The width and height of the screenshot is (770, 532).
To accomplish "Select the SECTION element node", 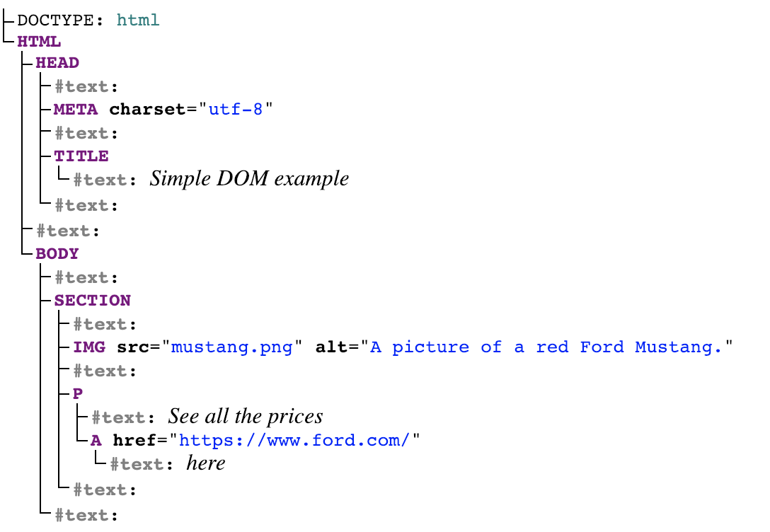I will click(x=93, y=301).
